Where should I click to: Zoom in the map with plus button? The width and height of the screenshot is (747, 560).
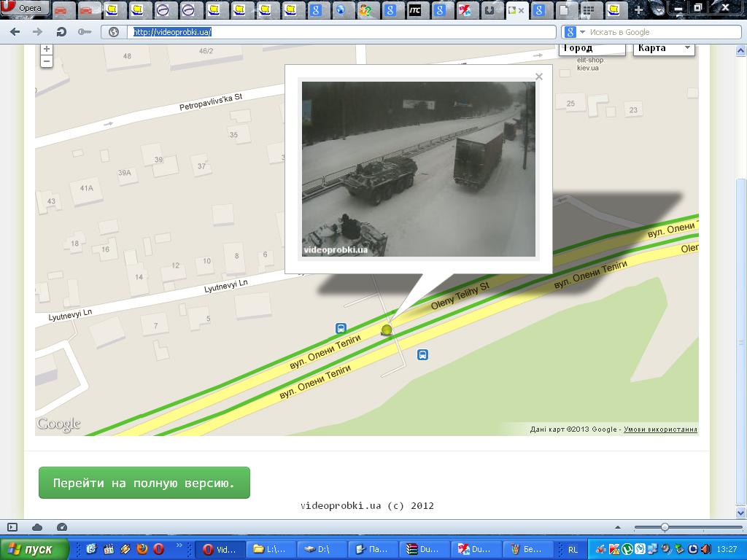[x=47, y=49]
